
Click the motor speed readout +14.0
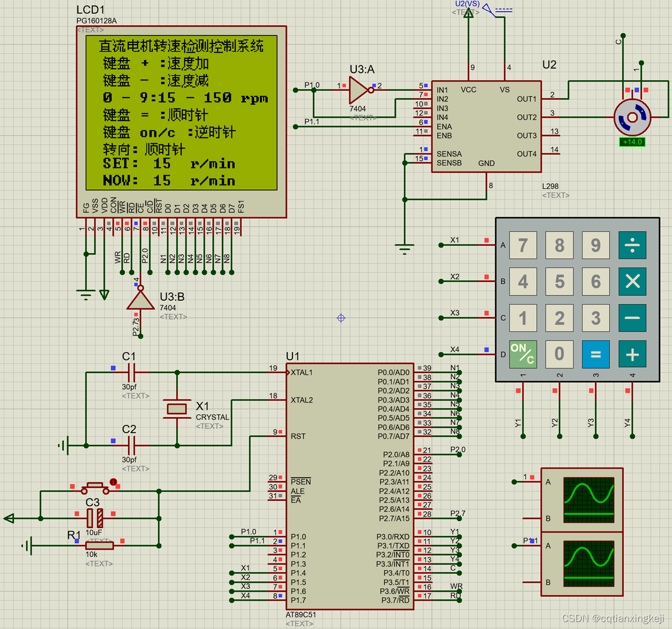(x=632, y=142)
